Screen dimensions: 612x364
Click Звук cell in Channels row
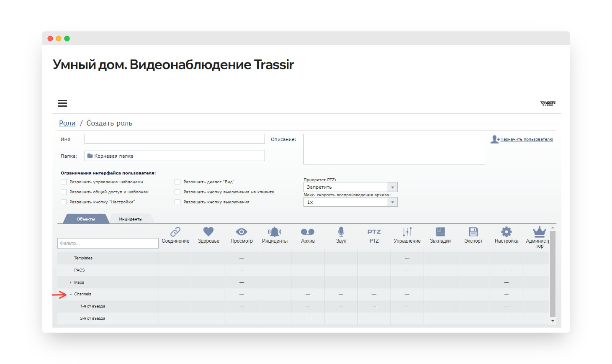[x=341, y=295]
